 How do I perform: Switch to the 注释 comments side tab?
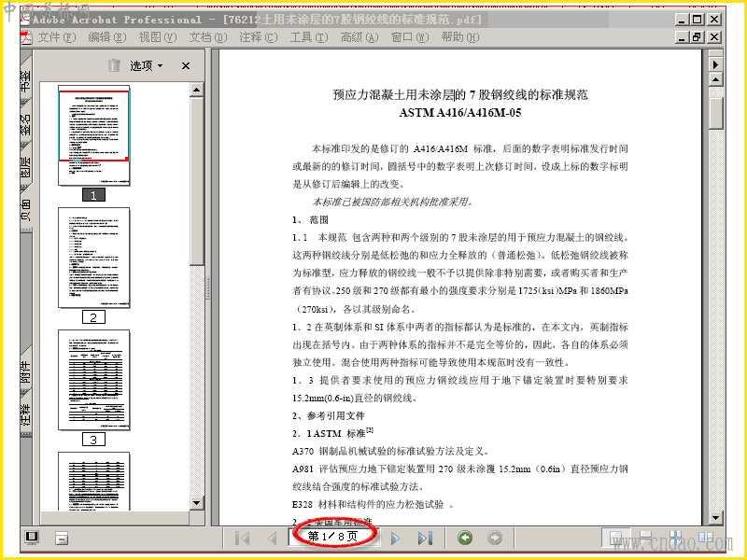26,413
